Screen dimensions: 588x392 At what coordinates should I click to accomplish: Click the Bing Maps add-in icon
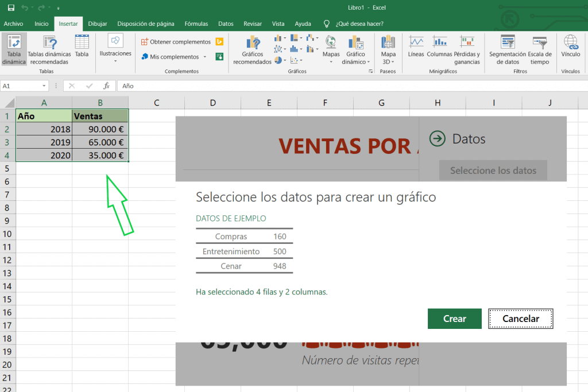[220, 41]
